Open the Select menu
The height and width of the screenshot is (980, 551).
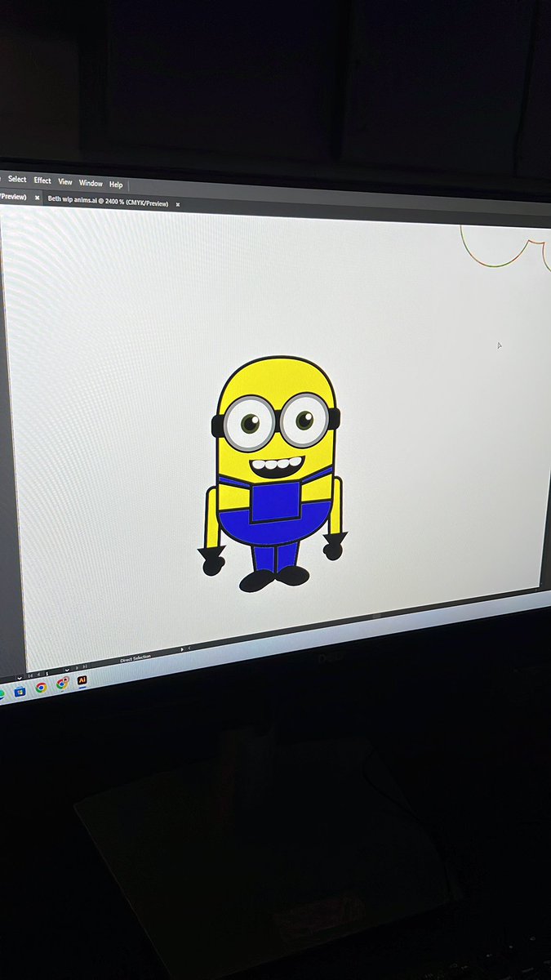17,179
